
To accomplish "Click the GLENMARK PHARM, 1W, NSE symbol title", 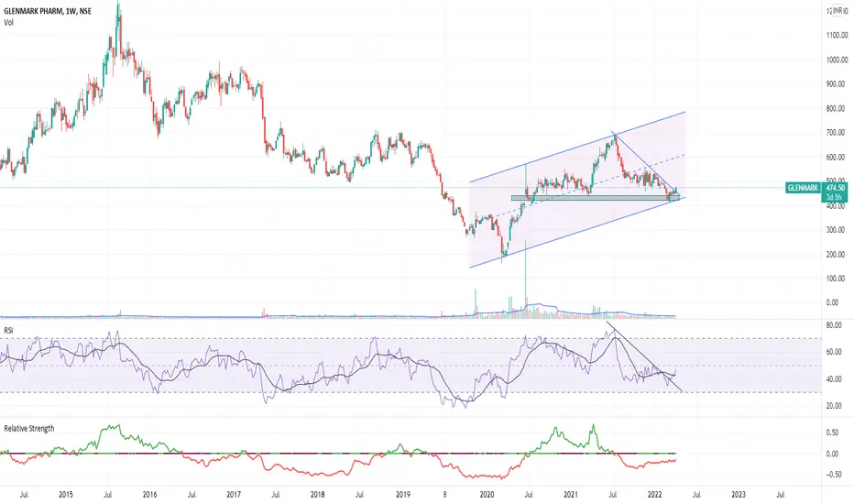I will tap(48, 11).
